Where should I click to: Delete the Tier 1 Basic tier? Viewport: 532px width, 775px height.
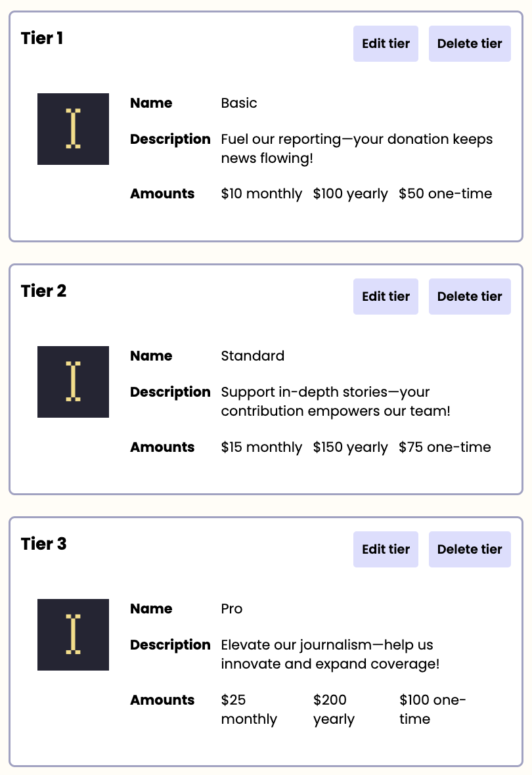(x=470, y=44)
